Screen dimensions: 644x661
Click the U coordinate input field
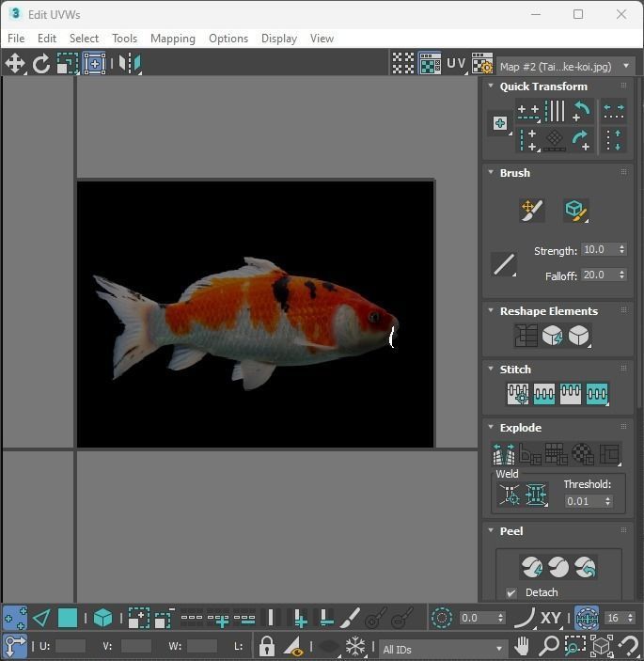point(71,646)
